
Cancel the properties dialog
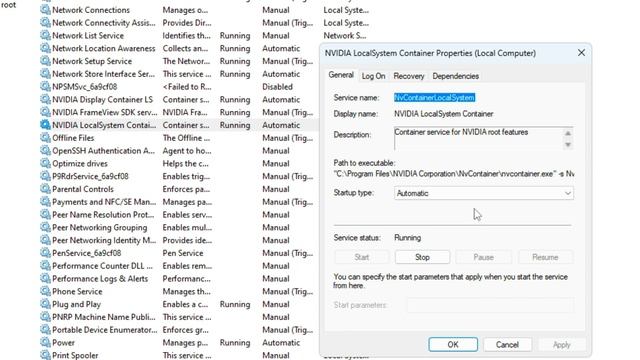tap(507, 344)
